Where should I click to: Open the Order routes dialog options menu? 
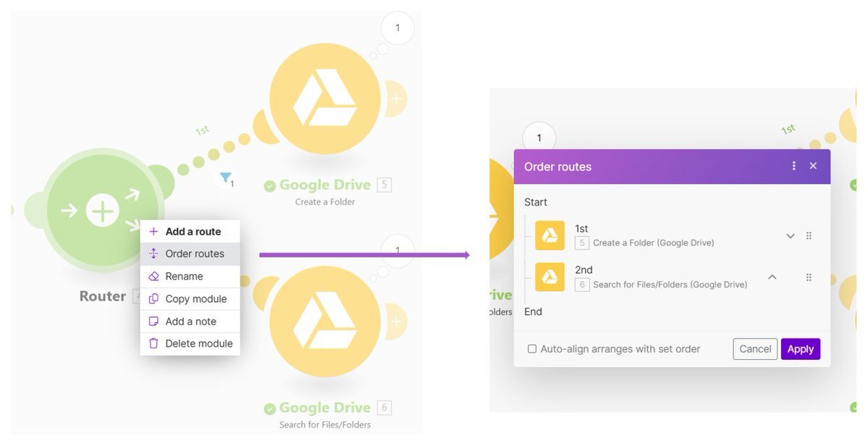(x=794, y=166)
